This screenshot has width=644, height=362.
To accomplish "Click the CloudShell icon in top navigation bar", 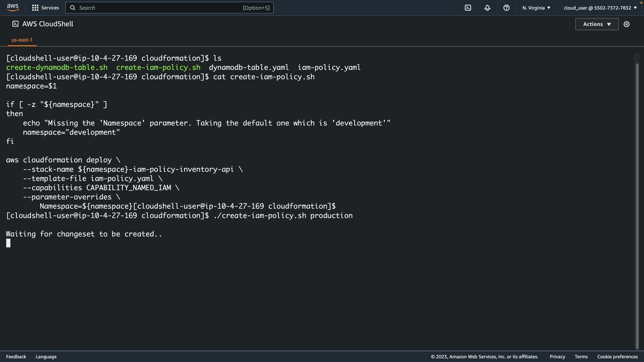I will coord(468,8).
